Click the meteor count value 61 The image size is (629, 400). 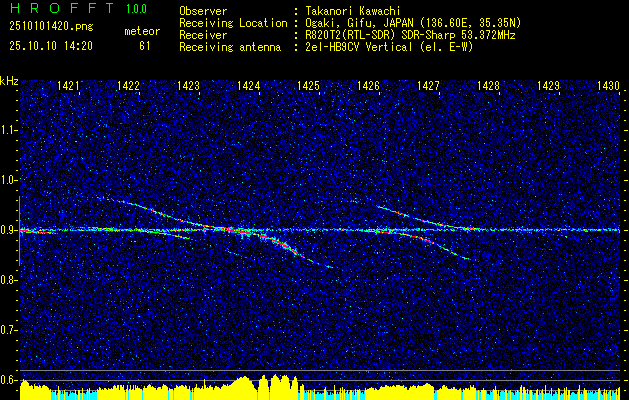coord(145,46)
